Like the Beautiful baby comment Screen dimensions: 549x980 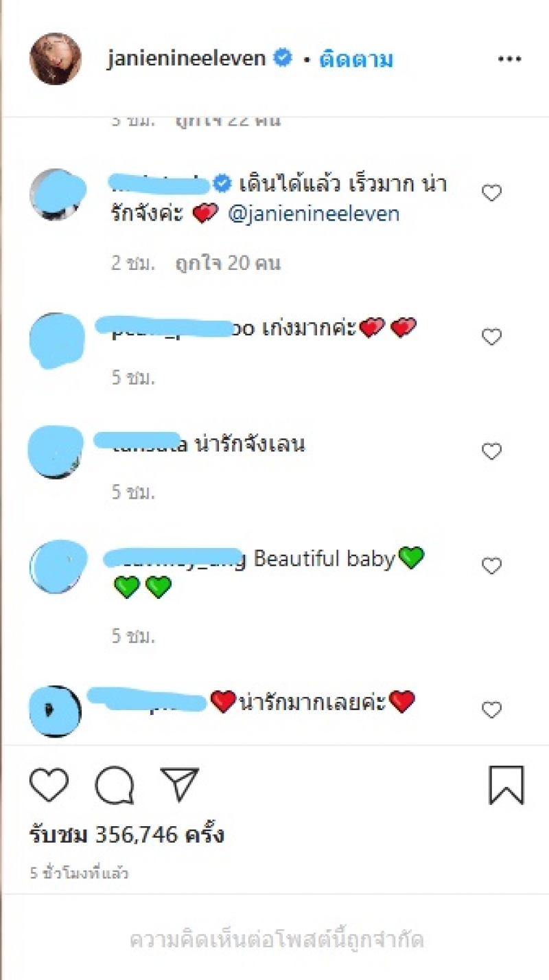point(491,566)
